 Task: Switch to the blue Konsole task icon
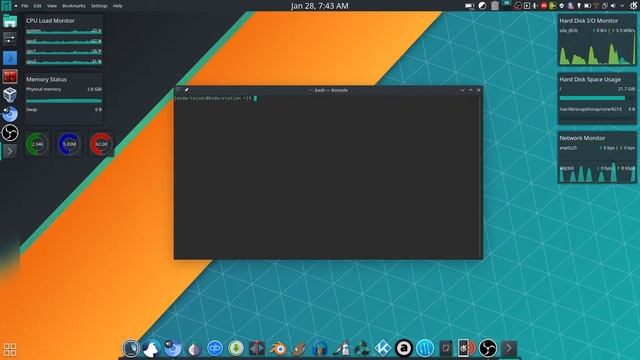pos(10,58)
